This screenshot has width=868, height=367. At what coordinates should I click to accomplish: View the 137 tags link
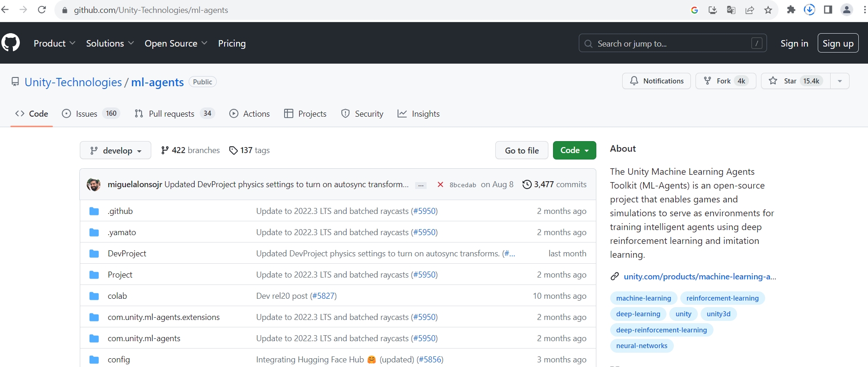[x=249, y=150]
